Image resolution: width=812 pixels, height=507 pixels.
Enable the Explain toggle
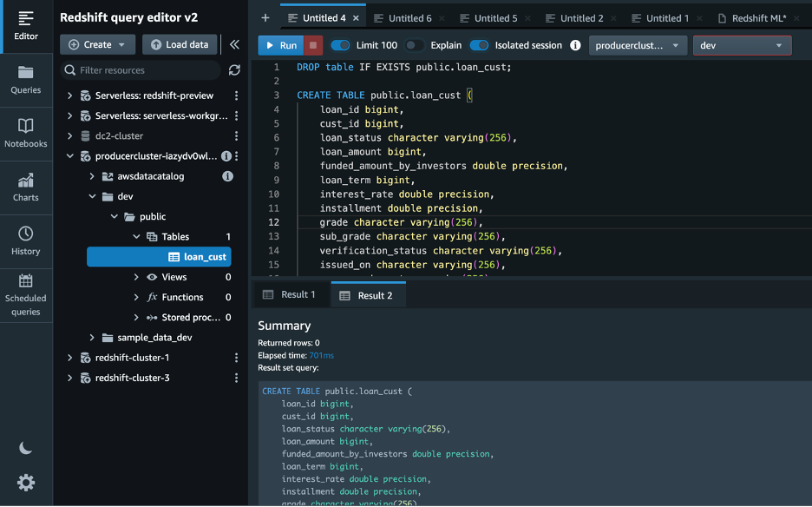[415, 45]
